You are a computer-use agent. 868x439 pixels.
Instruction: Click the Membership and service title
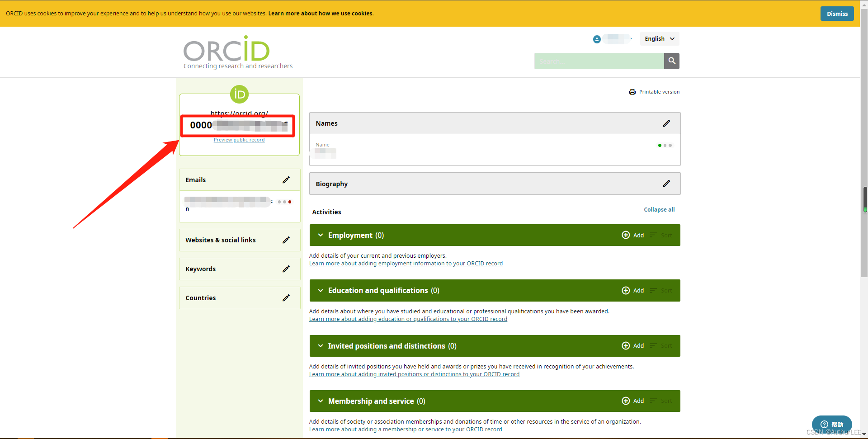coord(371,401)
